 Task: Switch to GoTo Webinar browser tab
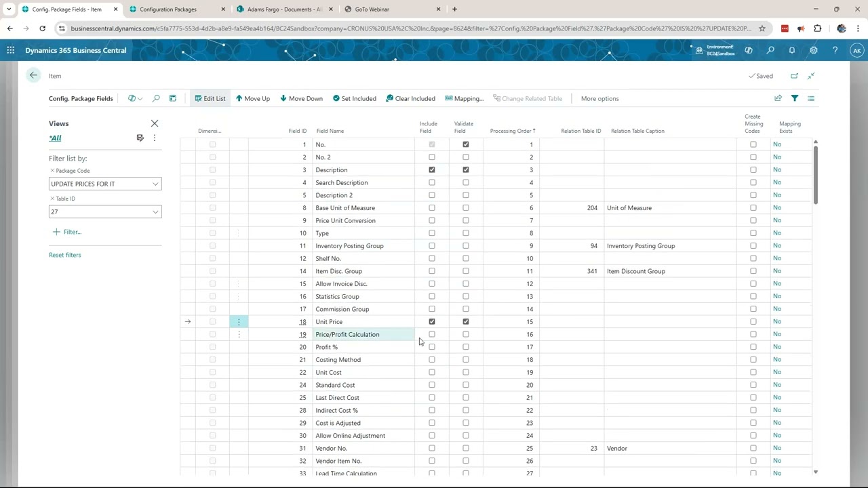pos(392,9)
